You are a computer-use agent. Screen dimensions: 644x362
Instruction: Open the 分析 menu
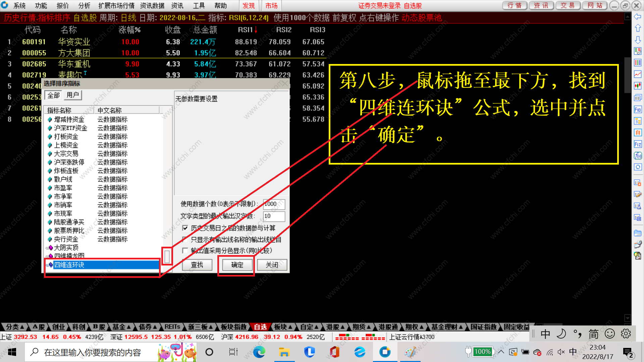click(84, 6)
